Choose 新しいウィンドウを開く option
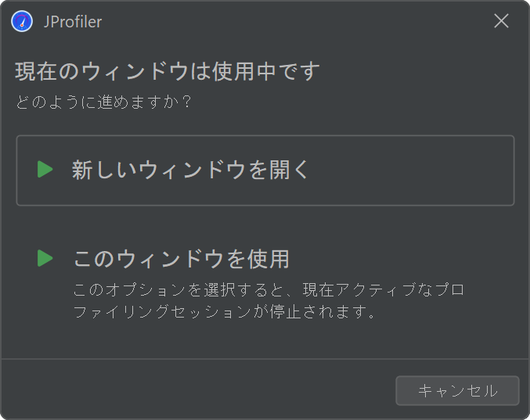 click(x=265, y=171)
